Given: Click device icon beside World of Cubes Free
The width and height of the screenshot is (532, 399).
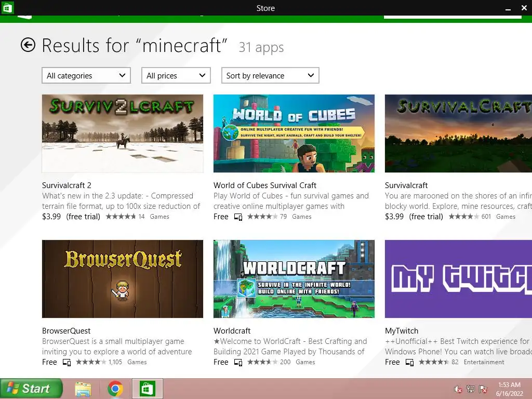Looking at the screenshot, I should click(x=238, y=217).
